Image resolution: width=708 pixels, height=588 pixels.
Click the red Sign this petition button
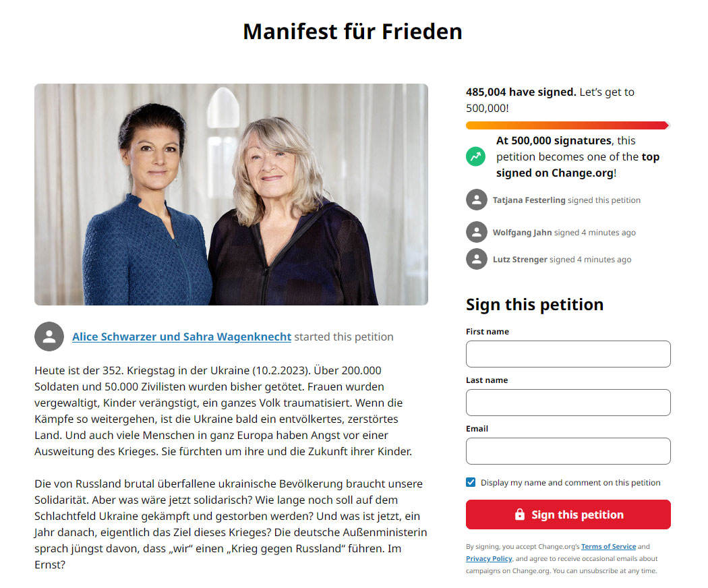click(x=568, y=514)
